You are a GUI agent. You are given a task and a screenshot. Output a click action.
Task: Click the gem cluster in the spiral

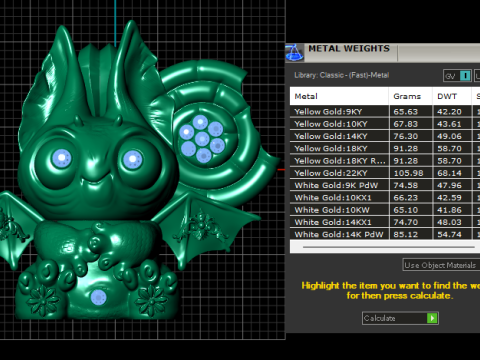202,139
